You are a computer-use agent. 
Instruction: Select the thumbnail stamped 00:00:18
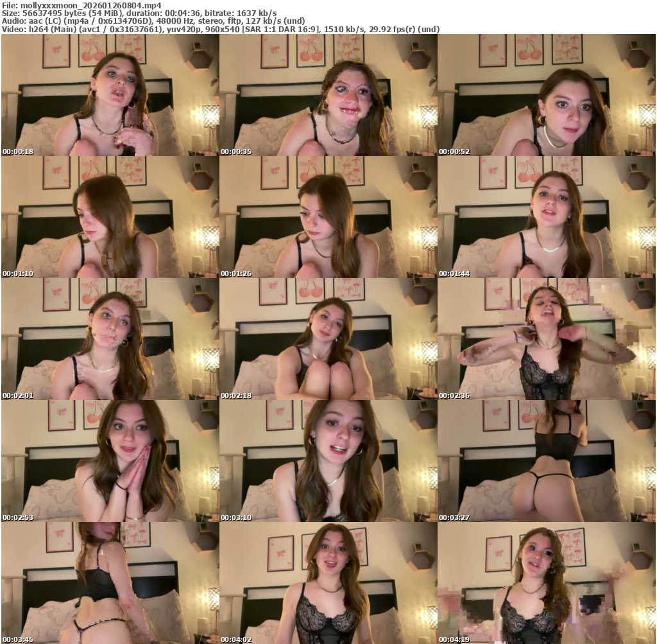[110, 95]
